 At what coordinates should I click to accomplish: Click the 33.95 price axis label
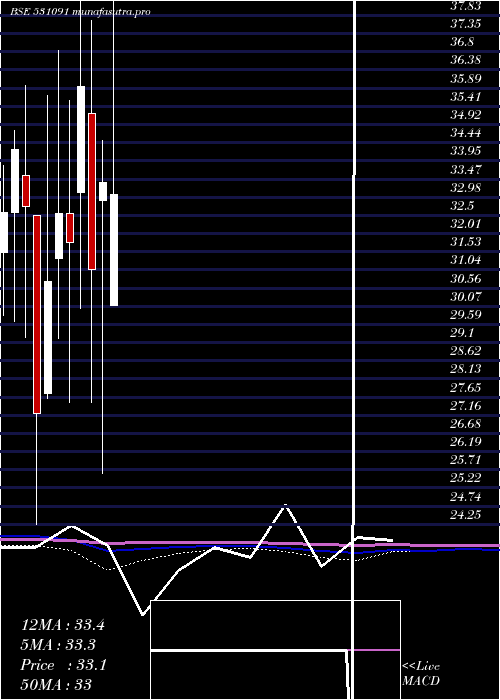click(466, 151)
